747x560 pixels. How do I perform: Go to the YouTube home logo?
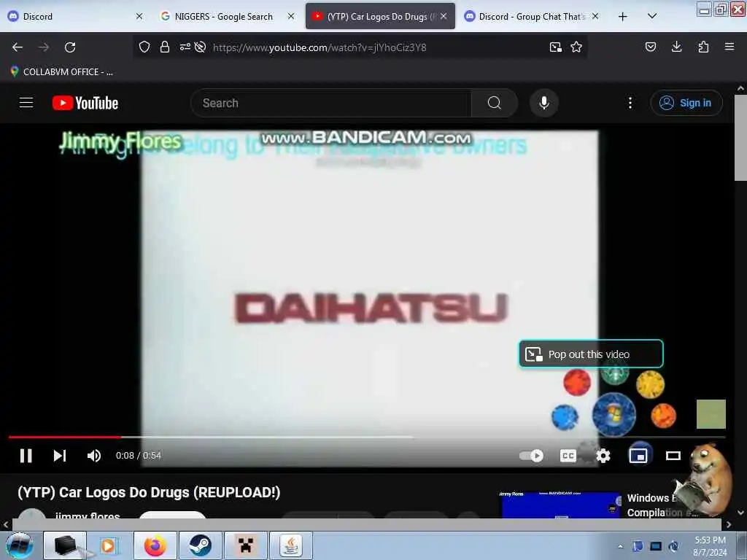point(85,103)
